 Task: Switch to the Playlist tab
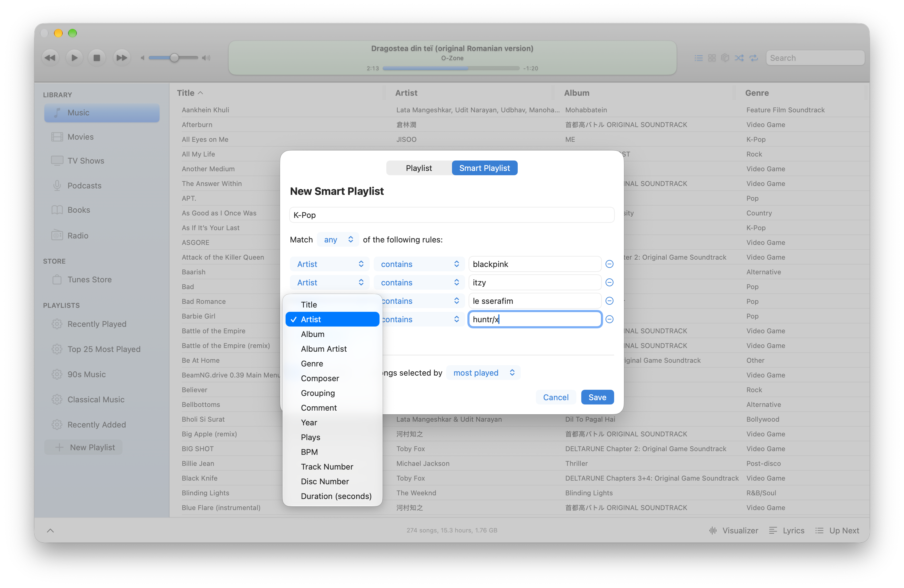(419, 168)
